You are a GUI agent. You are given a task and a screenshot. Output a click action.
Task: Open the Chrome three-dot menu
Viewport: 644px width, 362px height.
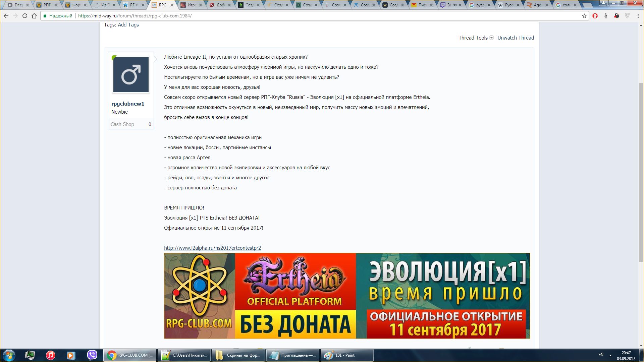638,16
